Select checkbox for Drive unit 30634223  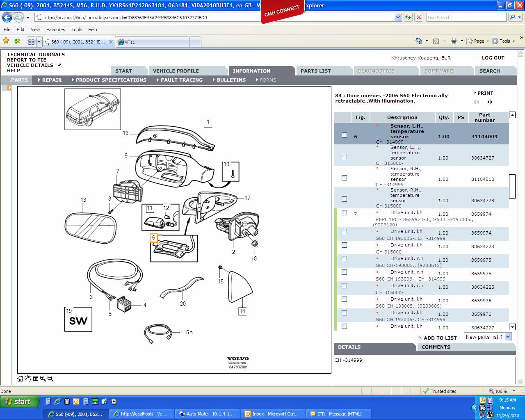[344, 245]
